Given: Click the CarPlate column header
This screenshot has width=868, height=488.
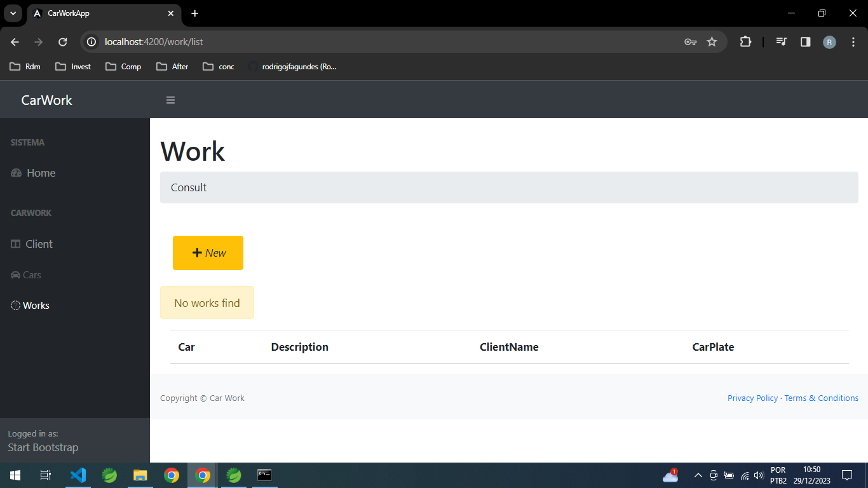Looking at the screenshot, I should (x=713, y=347).
